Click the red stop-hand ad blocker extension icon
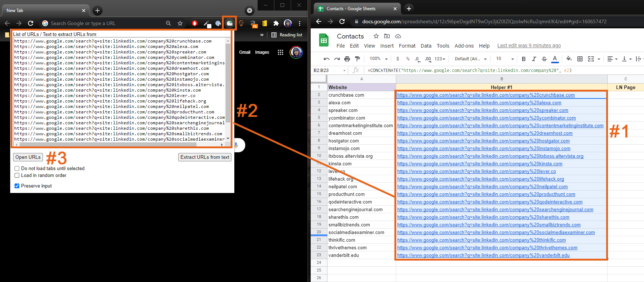The width and height of the screenshot is (644, 282). 195,23
